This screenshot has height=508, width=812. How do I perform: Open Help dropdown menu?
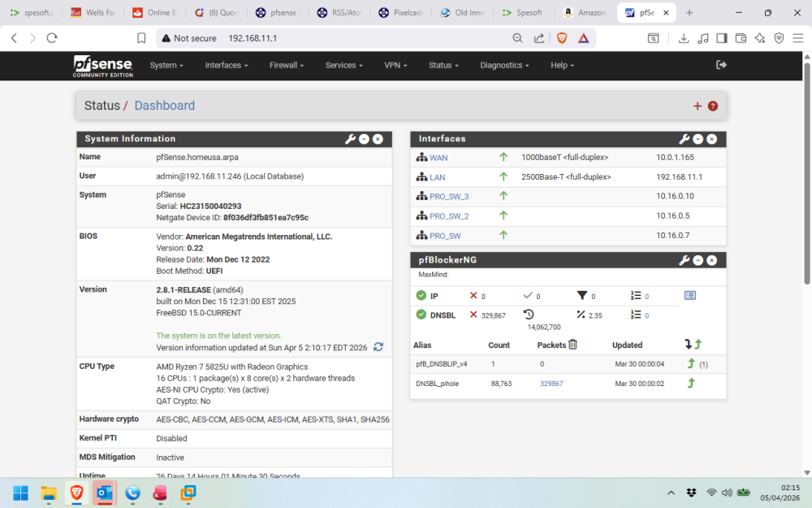(x=562, y=65)
